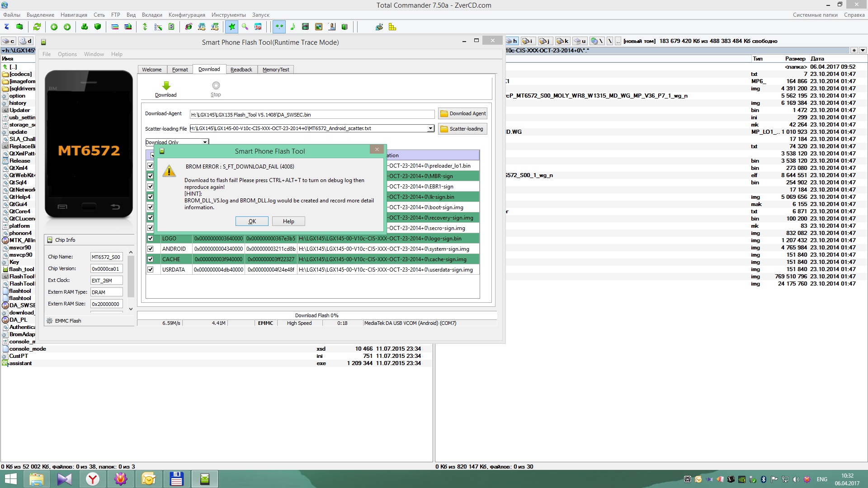The width and height of the screenshot is (868, 488).
Task: Open Yandex browser from the taskbar
Action: pyautogui.click(x=93, y=479)
